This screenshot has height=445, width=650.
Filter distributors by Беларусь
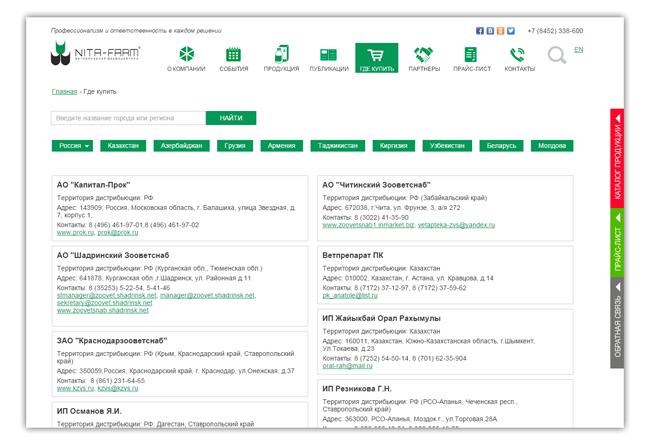pyautogui.click(x=501, y=146)
